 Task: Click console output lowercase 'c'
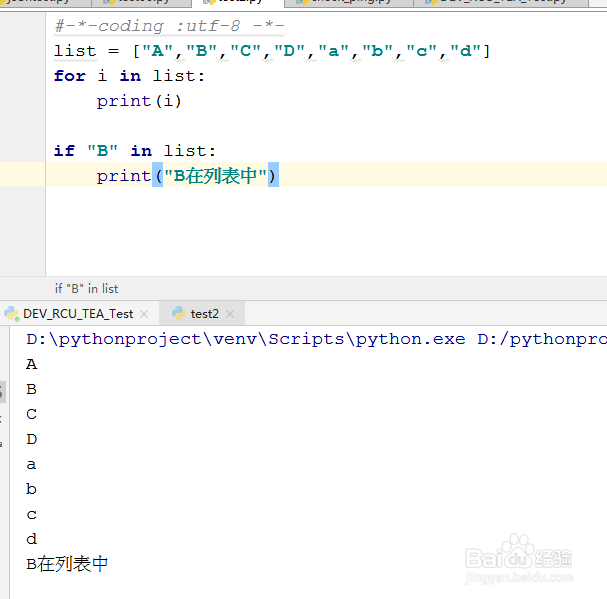pyautogui.click(x=32, y=515)
